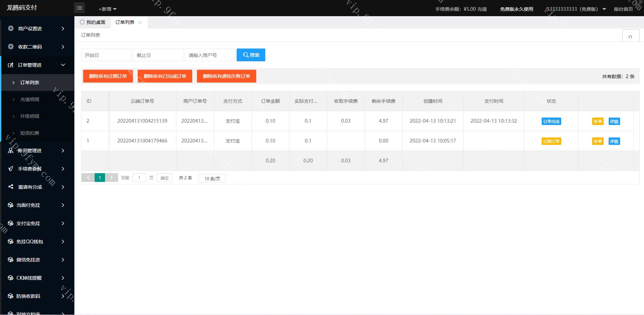644x315 pixels.
Task: Click the home icon on 我的桌面 tab
Action: pyautogui.click(x=82, y=22)
